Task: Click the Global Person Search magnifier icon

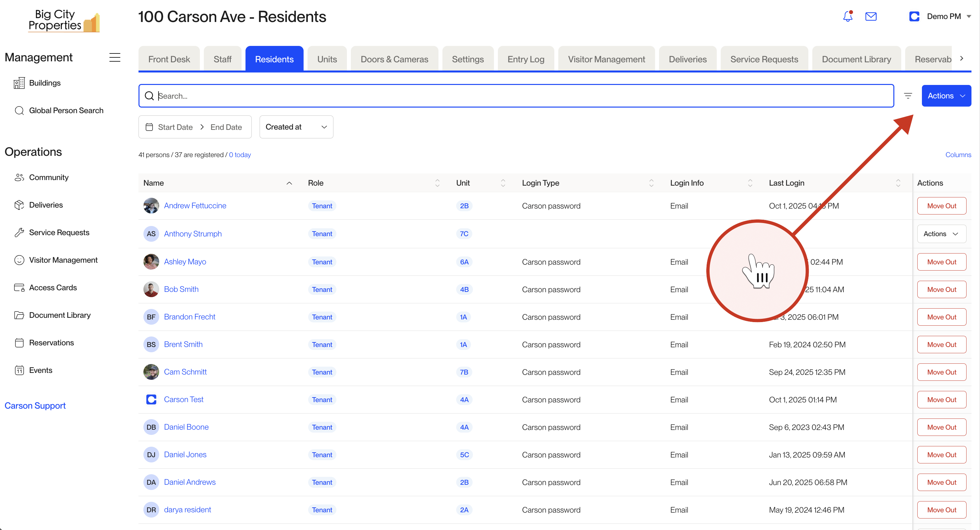Action: pyautogui.click(x=19, y=111)
